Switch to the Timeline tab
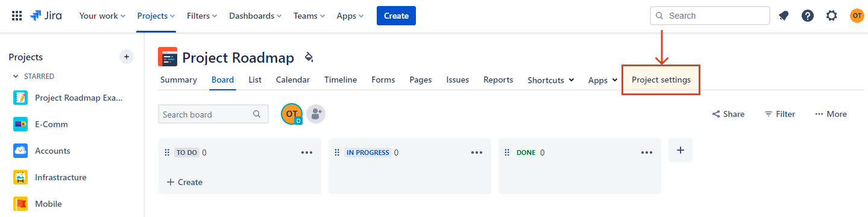 341,80
